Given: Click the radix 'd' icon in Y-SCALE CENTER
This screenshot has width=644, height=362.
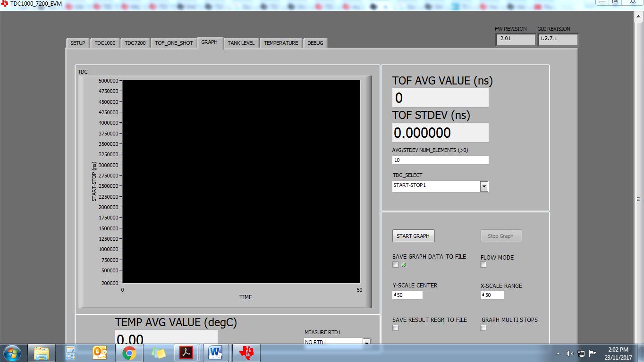Looking at the screenshot, I should click(x=395, y=295).
